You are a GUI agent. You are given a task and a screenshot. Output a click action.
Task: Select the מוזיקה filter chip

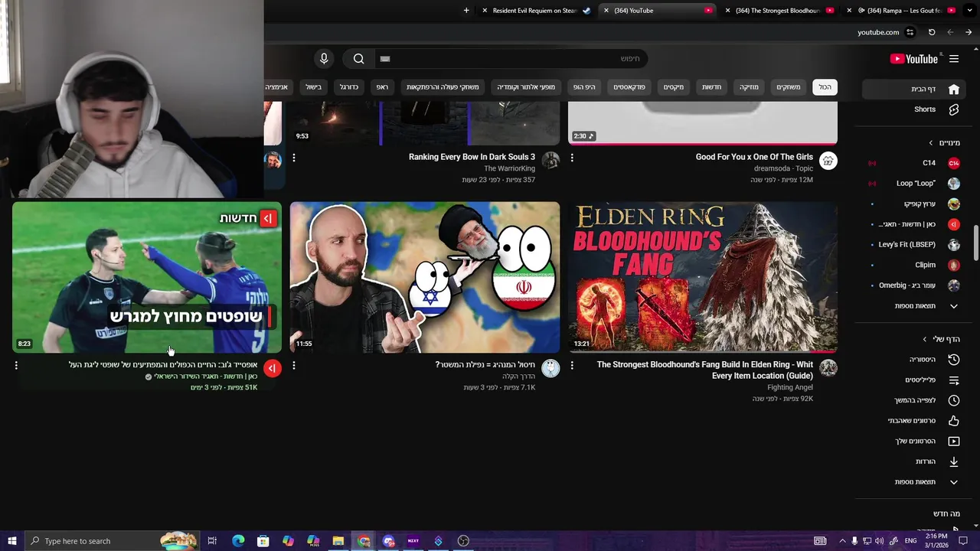tap(749, 87)
